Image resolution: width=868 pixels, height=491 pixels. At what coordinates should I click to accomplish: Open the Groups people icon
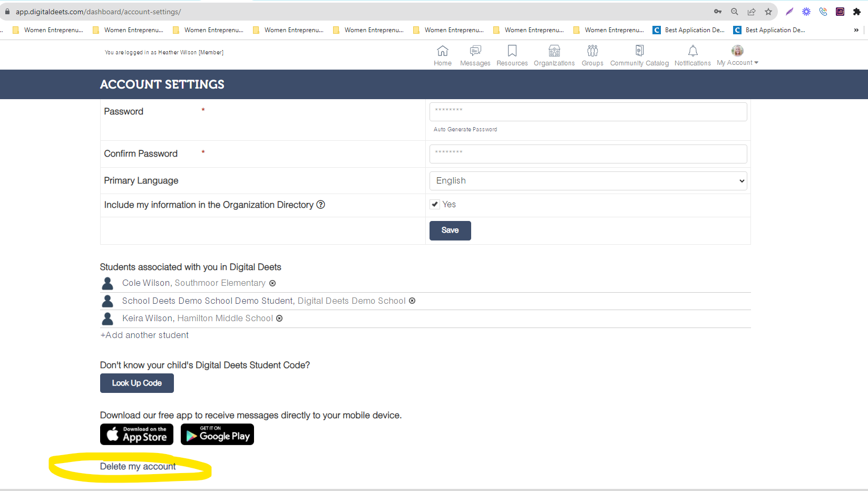pyautogui.click(x=592, y=51)
